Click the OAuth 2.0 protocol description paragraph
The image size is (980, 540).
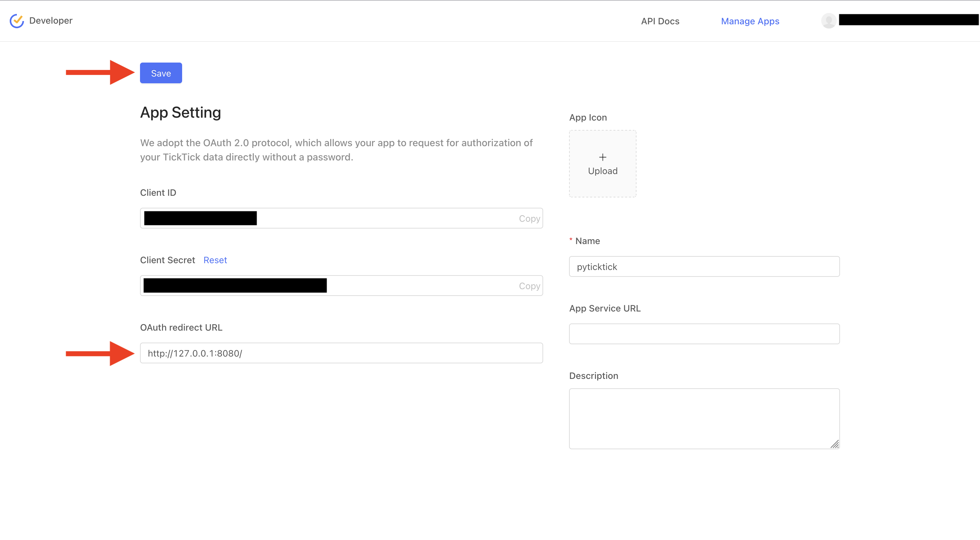[336, 150]
